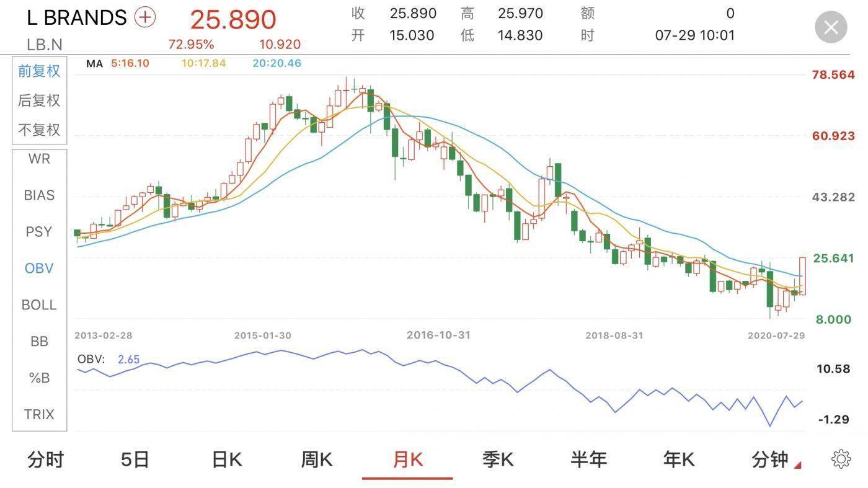Select 后复权 price adjustment
Viewport: 868px width, 488px height.
pyautogui.click(x=39, y=100)
